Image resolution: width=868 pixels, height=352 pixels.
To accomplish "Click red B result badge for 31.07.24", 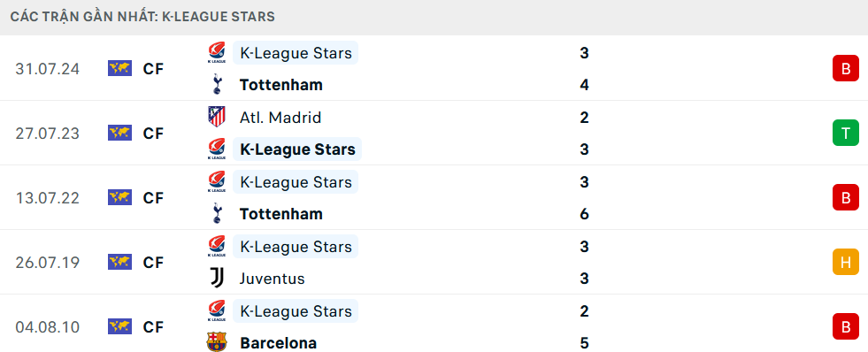I will (x=845, y=69).
